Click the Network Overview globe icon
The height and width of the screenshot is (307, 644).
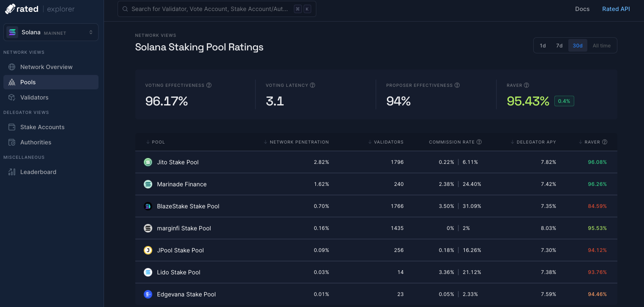point(12,67)
